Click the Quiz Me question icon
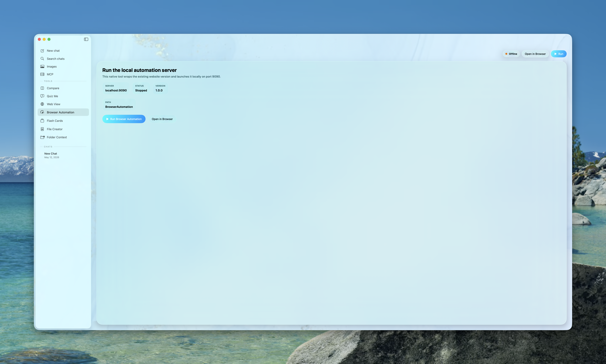Viewport: 606px width, 364px height. (42, 96)
